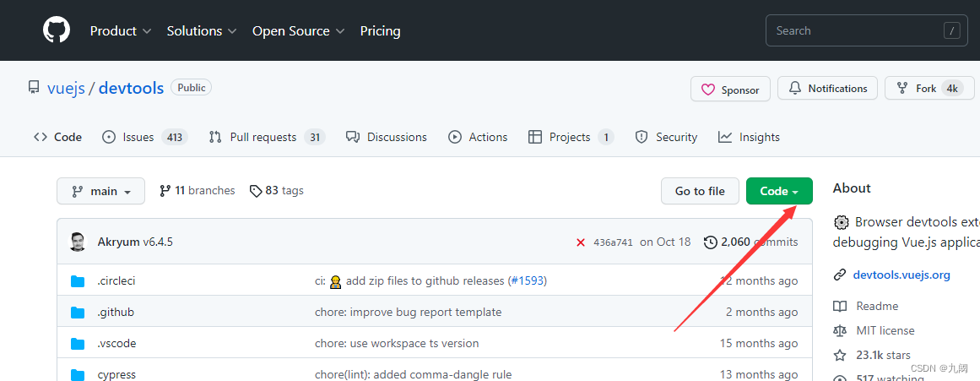The image size is (980, 381).
Task: Click the Sponsor button
Action: point(730,90)
